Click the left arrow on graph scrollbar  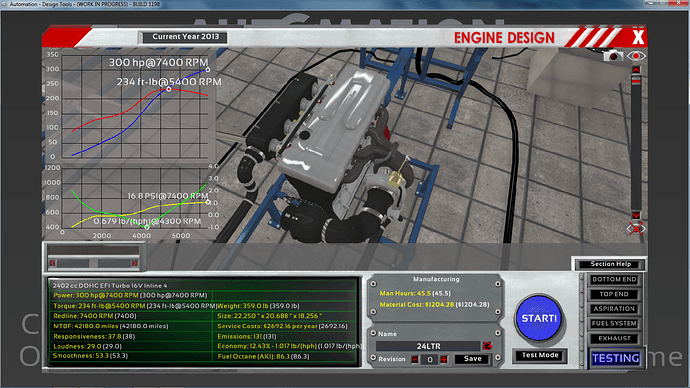pyautogui.click(x=52, y=263)
